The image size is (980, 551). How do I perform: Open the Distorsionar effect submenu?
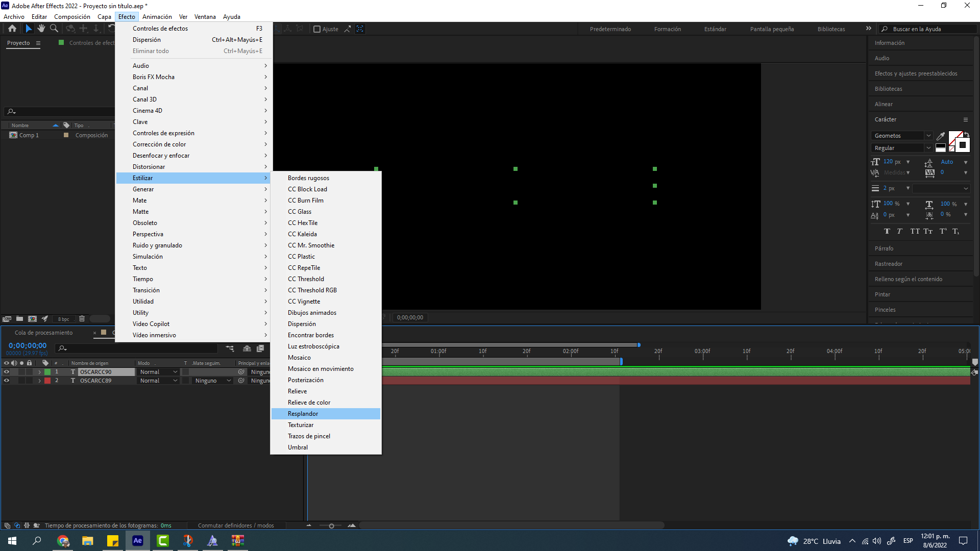(x=193, y=167)
